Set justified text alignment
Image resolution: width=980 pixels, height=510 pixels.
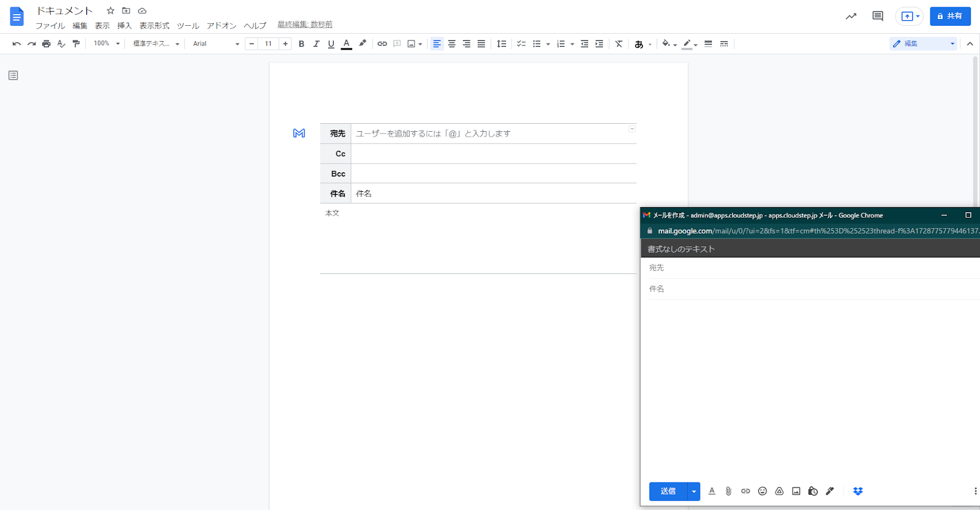(x=481, y=44)
